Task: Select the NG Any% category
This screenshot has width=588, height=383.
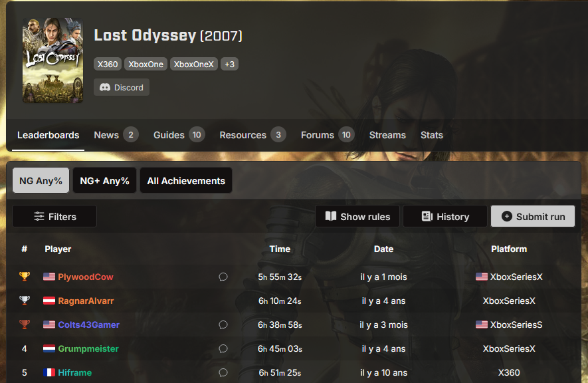Action: pos(41,180)
